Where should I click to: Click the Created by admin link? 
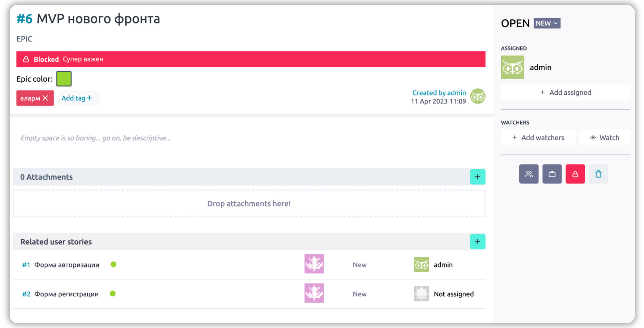pyautogui.click(x=439, y=93)
